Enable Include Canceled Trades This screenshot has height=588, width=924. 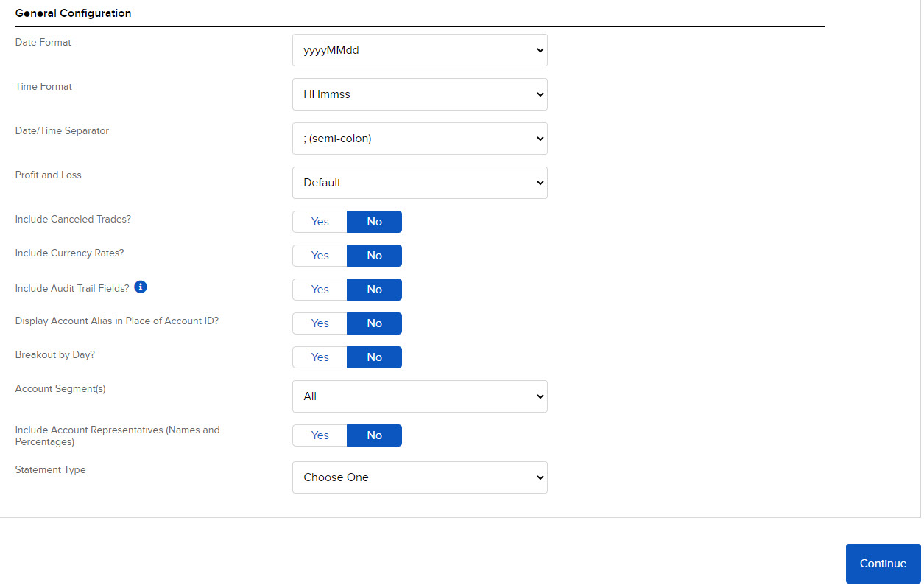[x=320, y=221]
